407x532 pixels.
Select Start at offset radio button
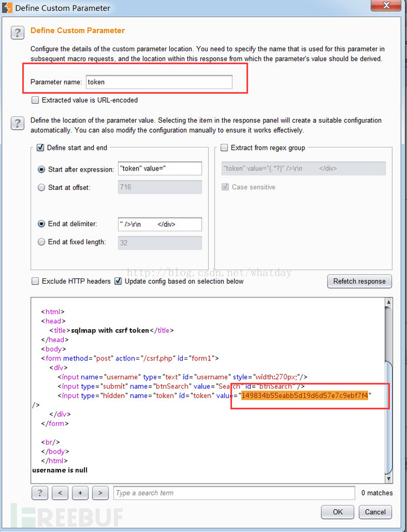click(41, 188)
